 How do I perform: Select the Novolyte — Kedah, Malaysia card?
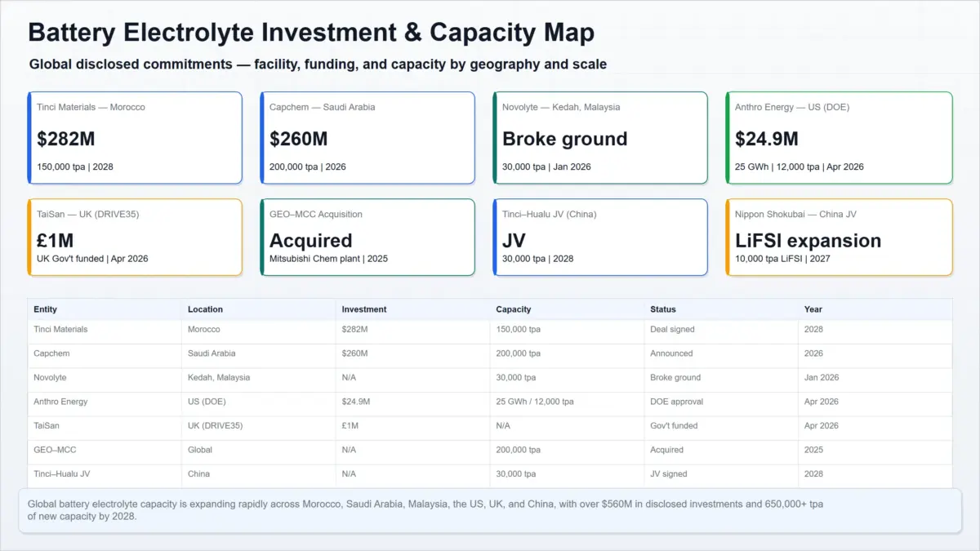pyautogui.click(x=600, y=137)
